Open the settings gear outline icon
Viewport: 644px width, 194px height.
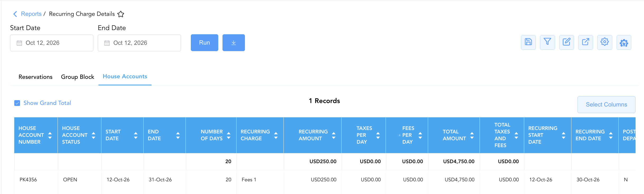(605, 42)
